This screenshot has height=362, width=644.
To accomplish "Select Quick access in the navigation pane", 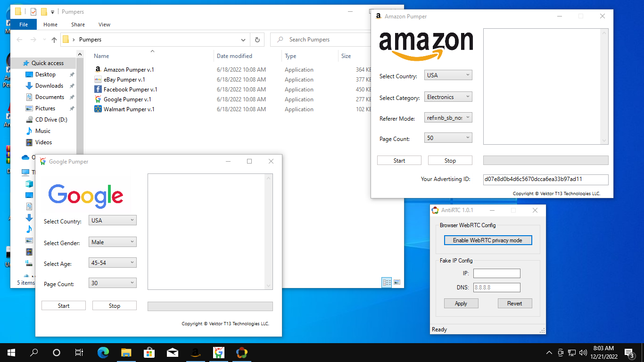I will pos(43,63).
